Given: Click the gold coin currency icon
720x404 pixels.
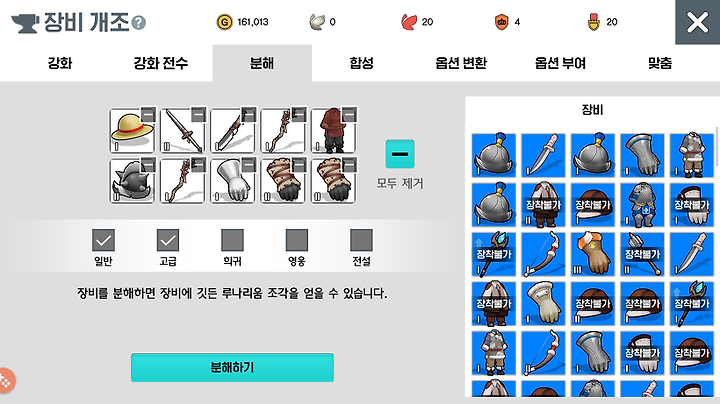Looking at the screenshot, I should pos(225,22).
